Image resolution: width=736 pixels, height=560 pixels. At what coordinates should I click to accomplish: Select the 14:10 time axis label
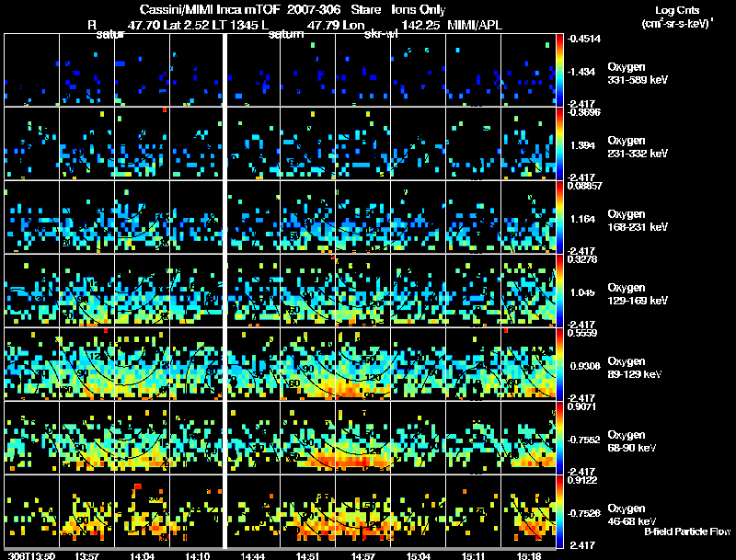point(198,555)
